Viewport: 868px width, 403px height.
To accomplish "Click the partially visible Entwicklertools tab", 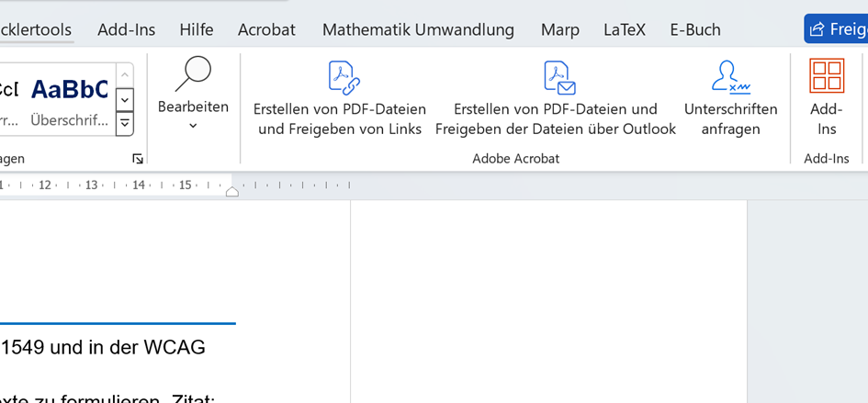I will (36, 29).
